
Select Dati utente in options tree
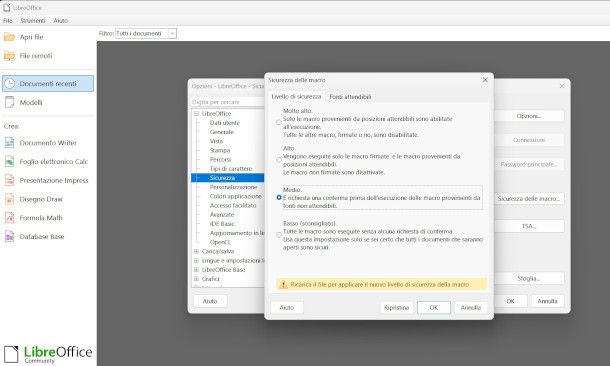[225, 123]
